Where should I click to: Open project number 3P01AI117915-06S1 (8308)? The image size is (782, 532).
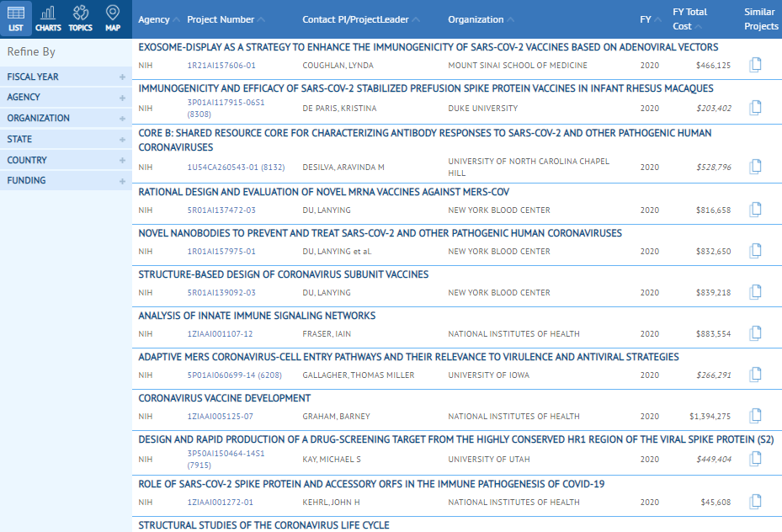226,109
